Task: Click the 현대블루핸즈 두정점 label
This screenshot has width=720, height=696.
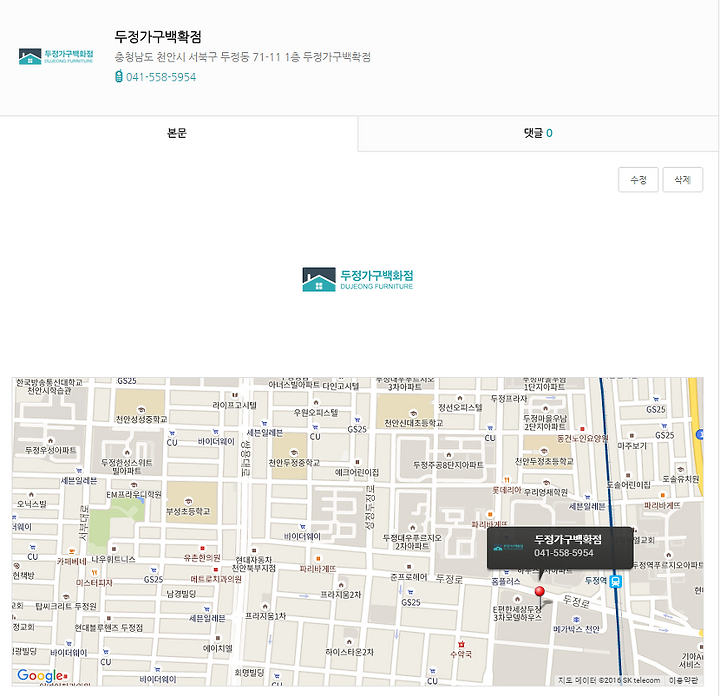Action: 108,628
